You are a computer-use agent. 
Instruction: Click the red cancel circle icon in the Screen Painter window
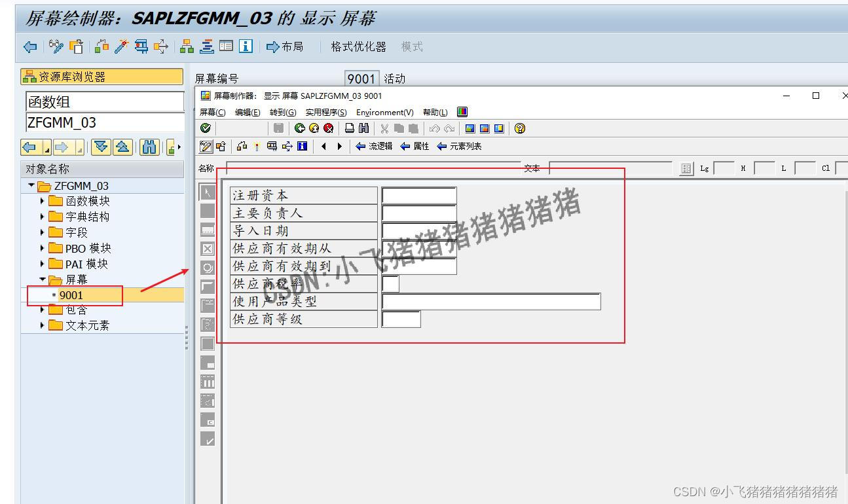(329, 128)
